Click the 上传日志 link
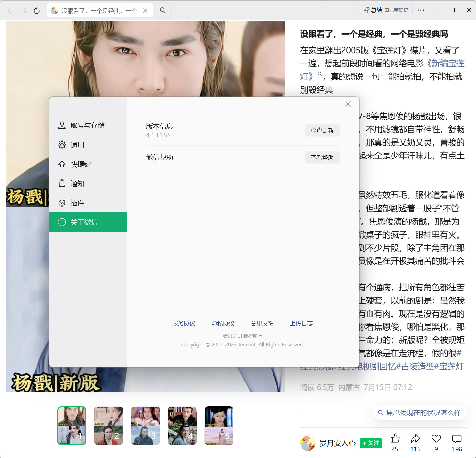 coord(302,323)
